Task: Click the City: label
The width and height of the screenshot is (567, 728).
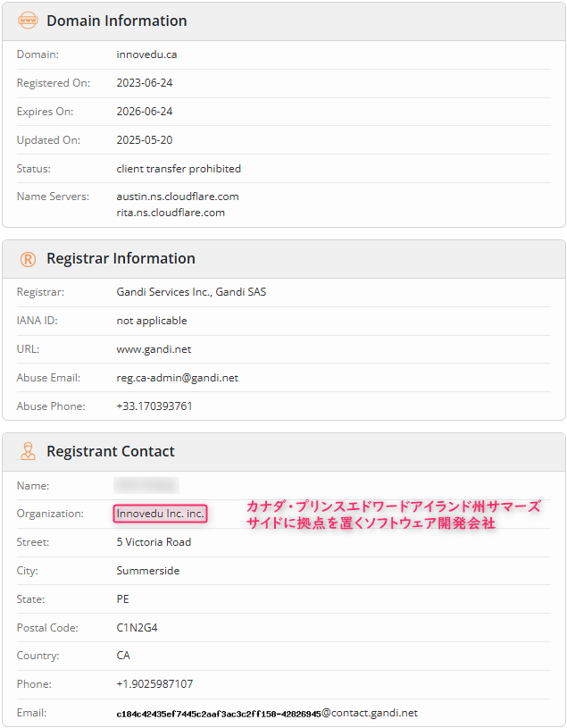Action: 28,571
